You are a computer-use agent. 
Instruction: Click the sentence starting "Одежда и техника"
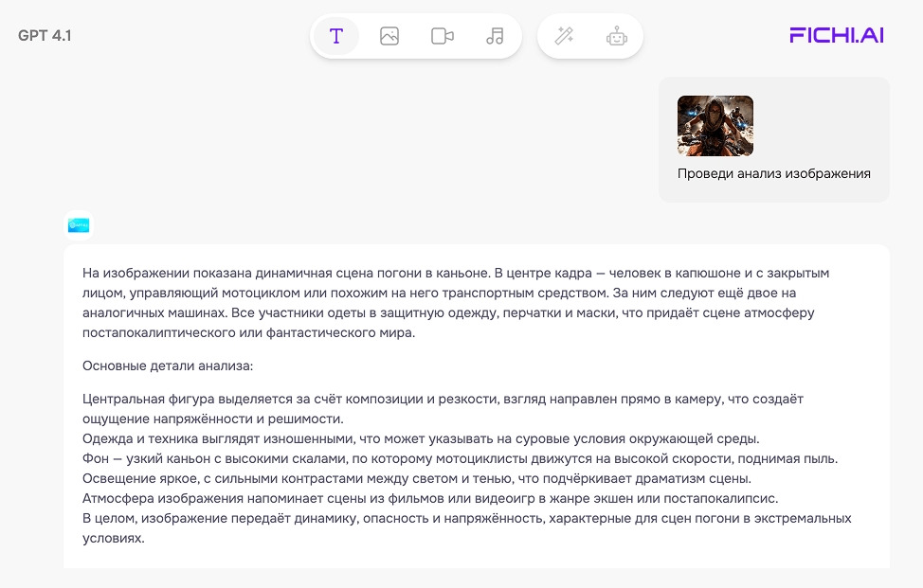[421, 438]
